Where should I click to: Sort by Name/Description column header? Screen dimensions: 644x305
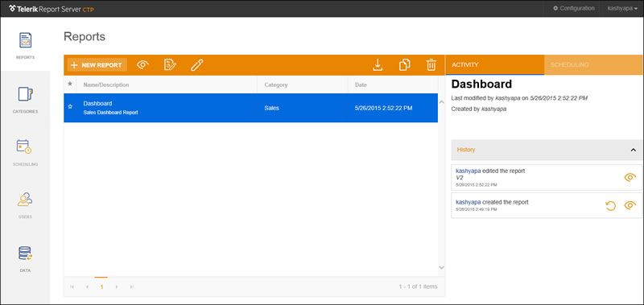tap(106, 85)
